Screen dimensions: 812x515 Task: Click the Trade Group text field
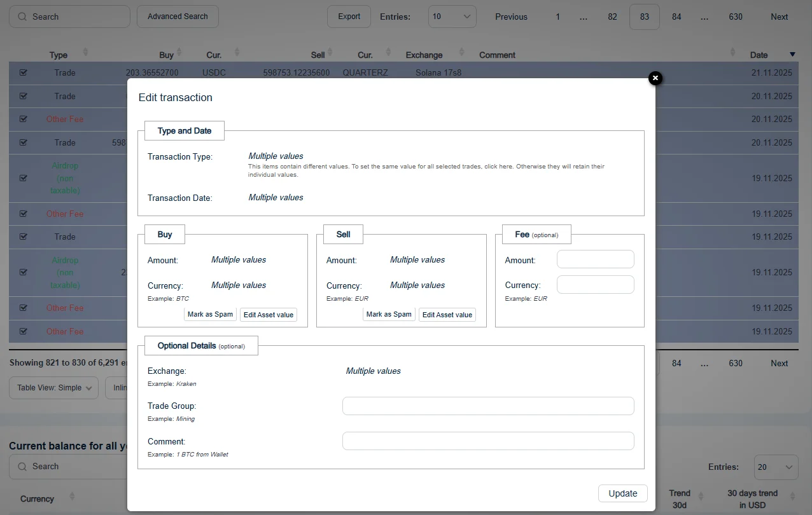[x=487, y=406]
